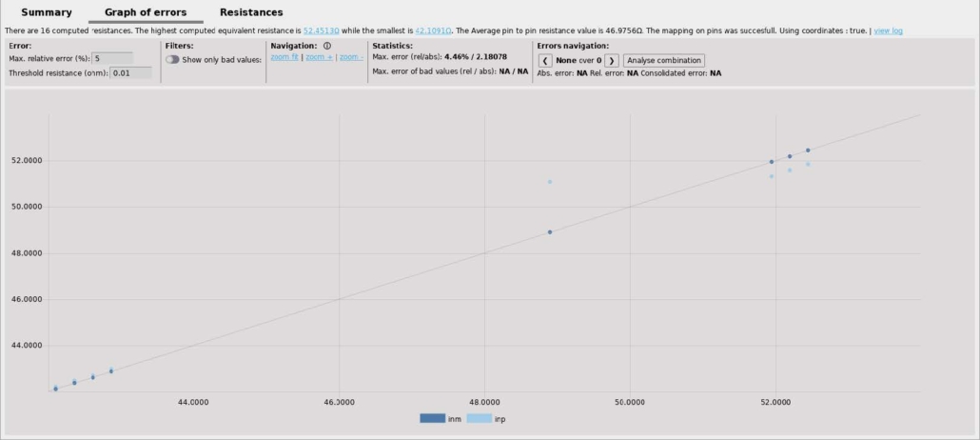Viewport: 980px width, 440px height.
Task: Click the zoom fit link
Action: [284, 57]
